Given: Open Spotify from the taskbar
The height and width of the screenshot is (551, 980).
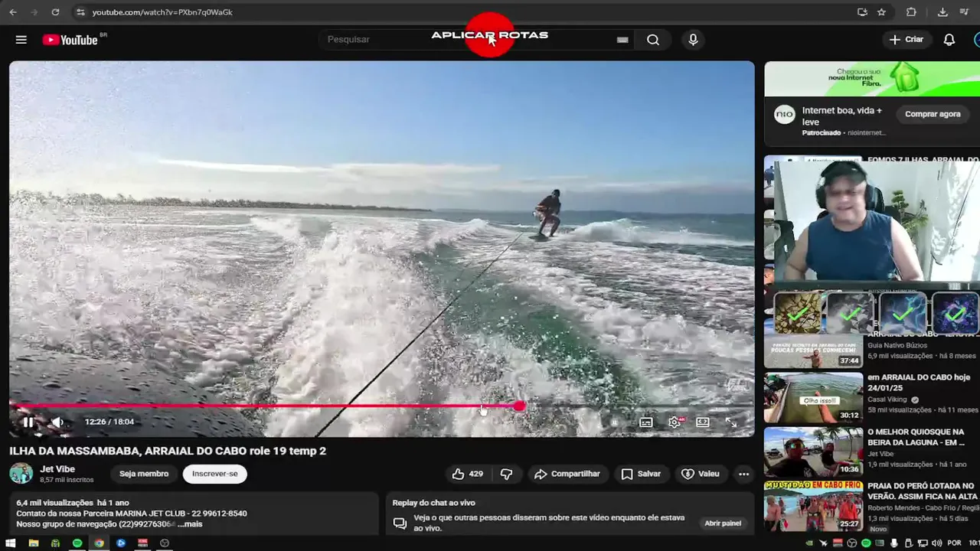Looking at the screenshot, I should click(x=77, y=543).
